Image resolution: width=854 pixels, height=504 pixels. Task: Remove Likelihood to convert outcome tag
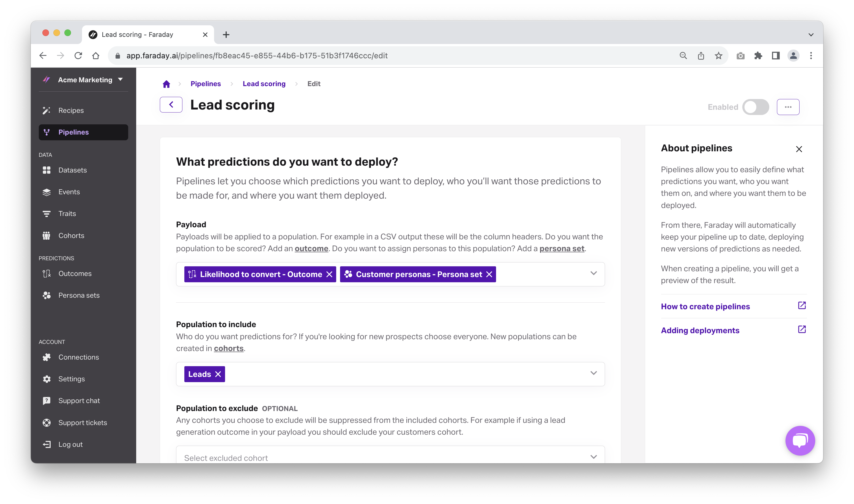[x=329, y=274]
